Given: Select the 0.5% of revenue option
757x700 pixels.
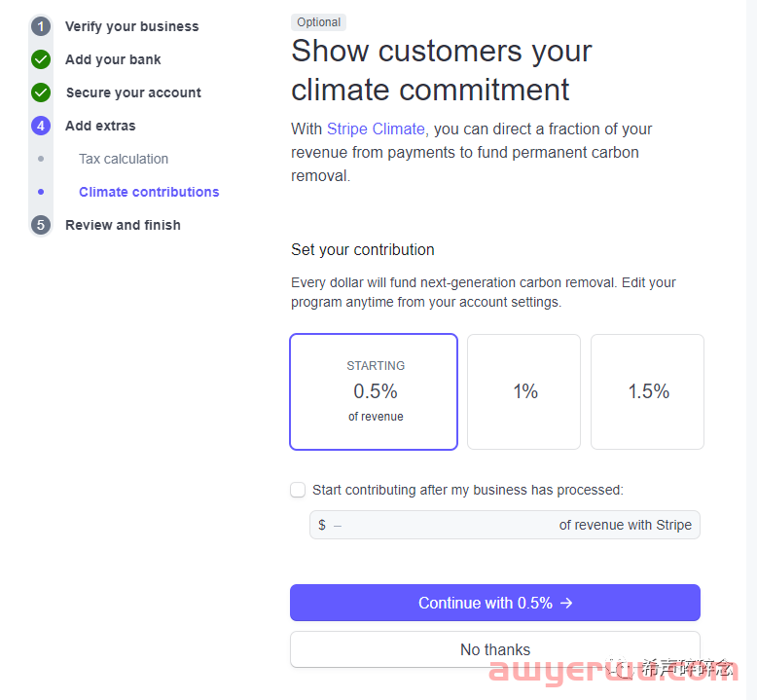Looking at the screenshot, I should [x=374, y=391].
